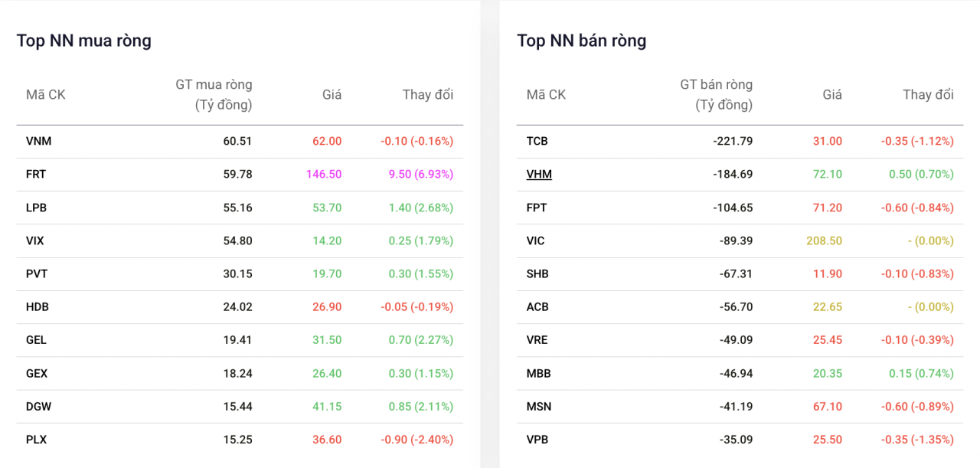Select change value 0.50 (0.70%)

[921, 174]
